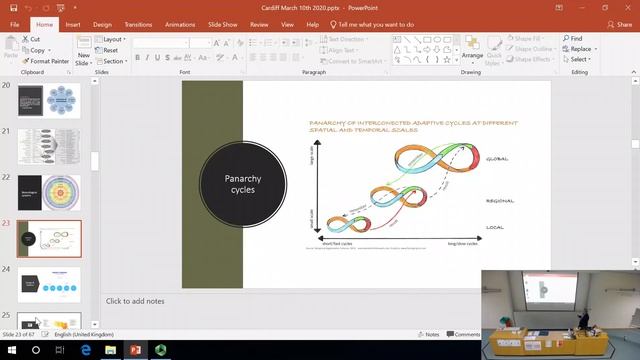Open the View tab

coord(287,24)
